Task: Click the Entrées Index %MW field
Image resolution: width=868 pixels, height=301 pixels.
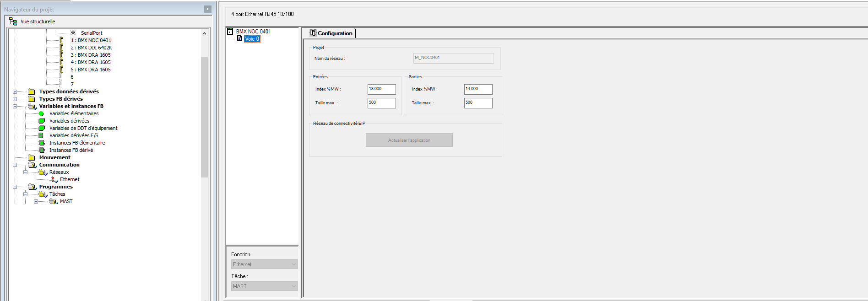Action: tap(381, 89)
